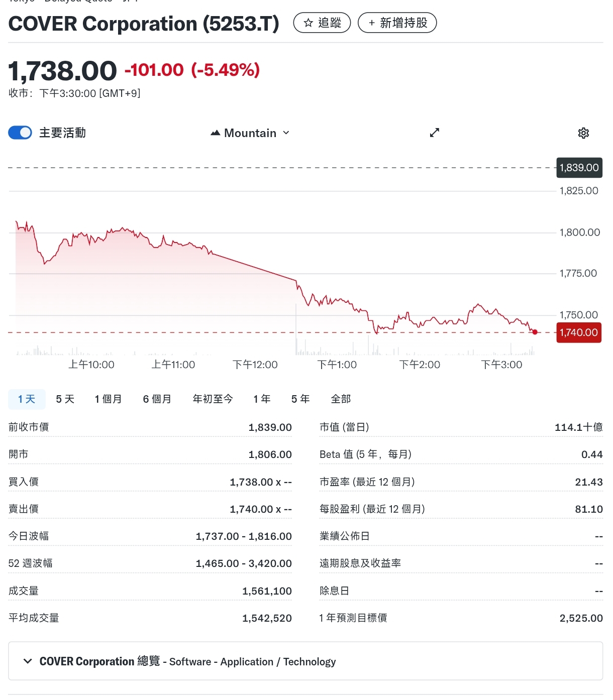The width and height of the screenshot is (613, 700).
Task: Toggle the 主要活動 switch
Action: pos(20,133)
